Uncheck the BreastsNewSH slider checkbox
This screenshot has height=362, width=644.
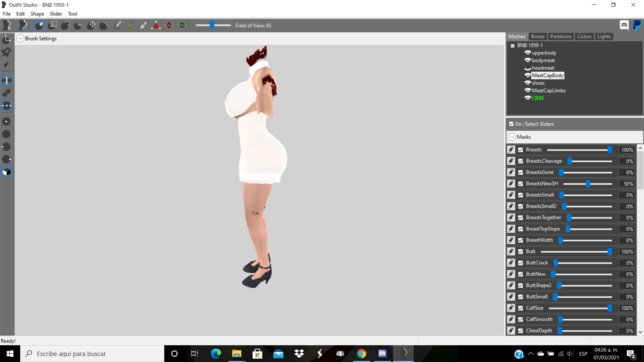(x=521, y=184)
